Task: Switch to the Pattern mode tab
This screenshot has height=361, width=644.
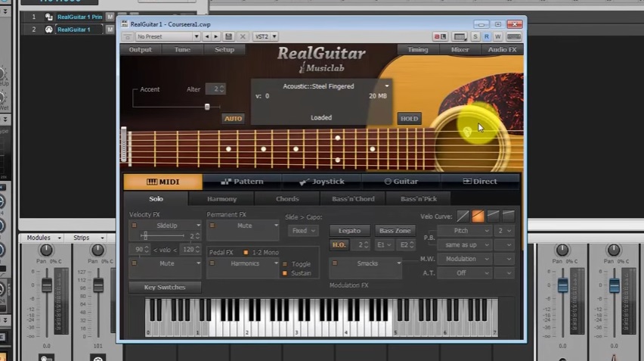Action: (x=242, y=182)
